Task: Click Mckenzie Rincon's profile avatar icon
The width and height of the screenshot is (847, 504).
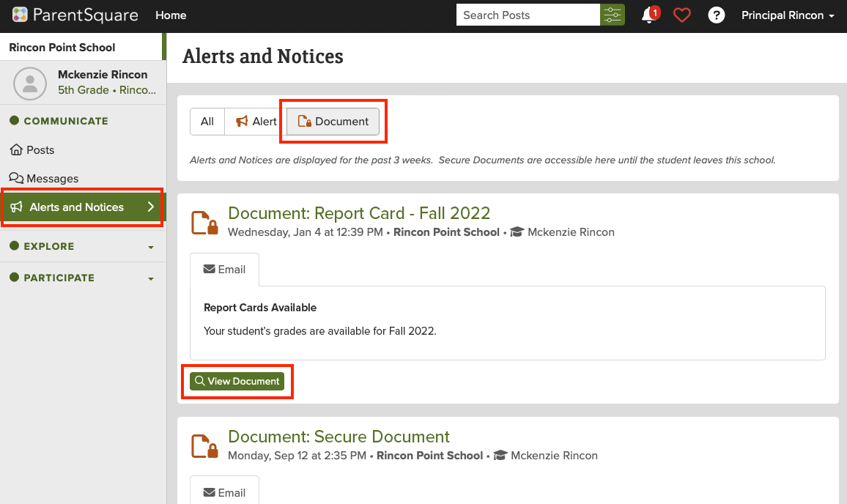Action: click(30, 84)
